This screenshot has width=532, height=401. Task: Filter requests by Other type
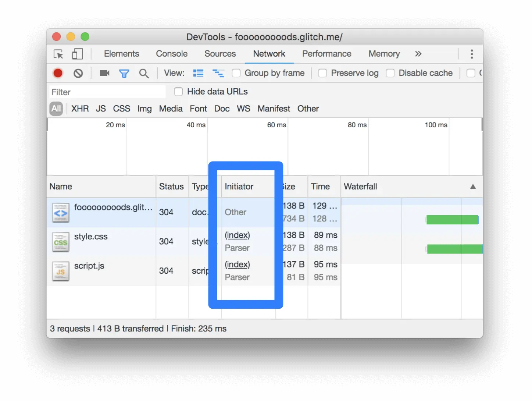308,109
